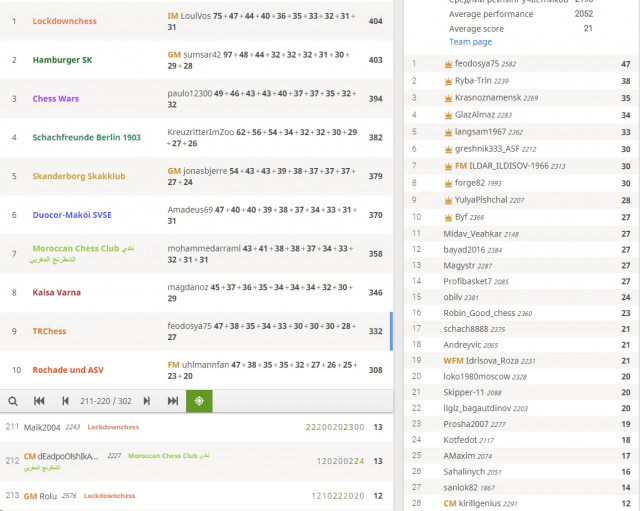Click crown icon beside feodosya75
Viewport: 640px width, 511px height.
[448, 64]
